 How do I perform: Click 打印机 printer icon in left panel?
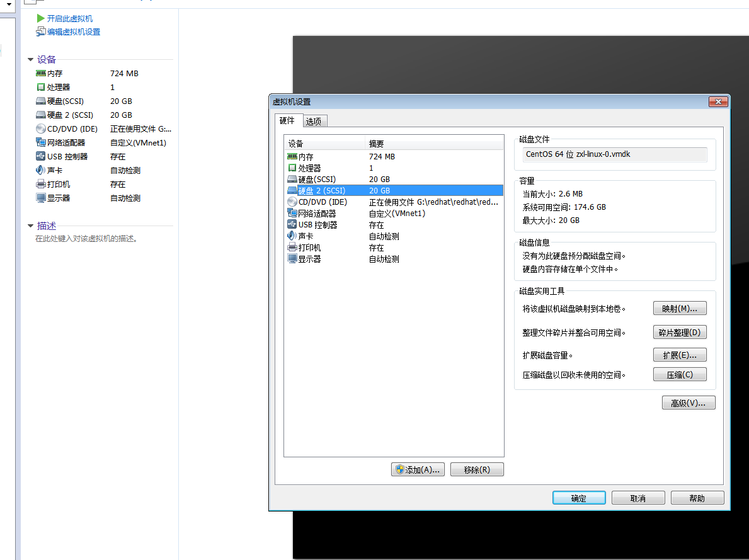(40, 184)
